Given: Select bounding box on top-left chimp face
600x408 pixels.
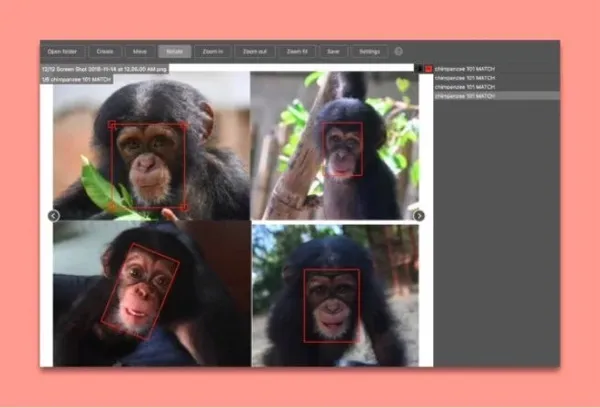Looking at the screenshot, I should (148, 166).
